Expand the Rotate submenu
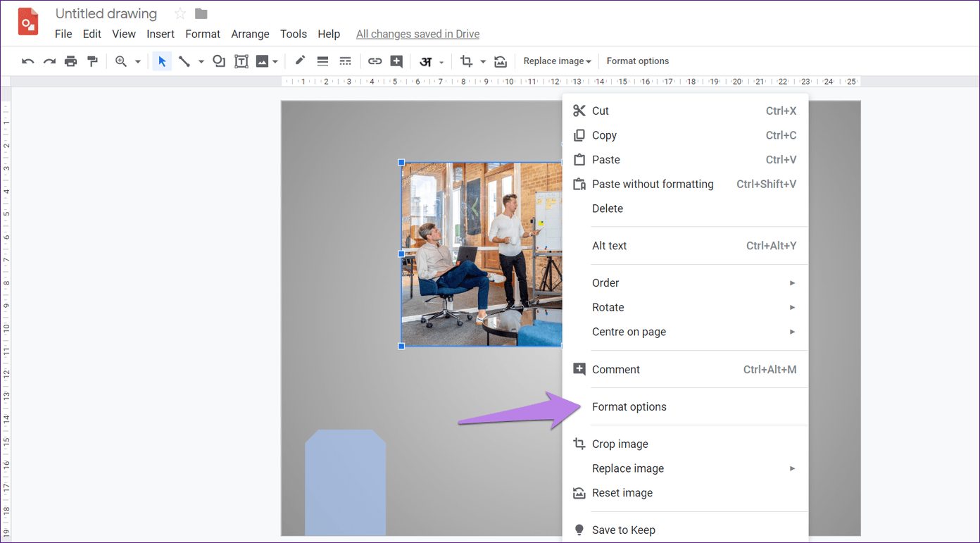This screenshot has width=980, height=543. coord(685,307)
